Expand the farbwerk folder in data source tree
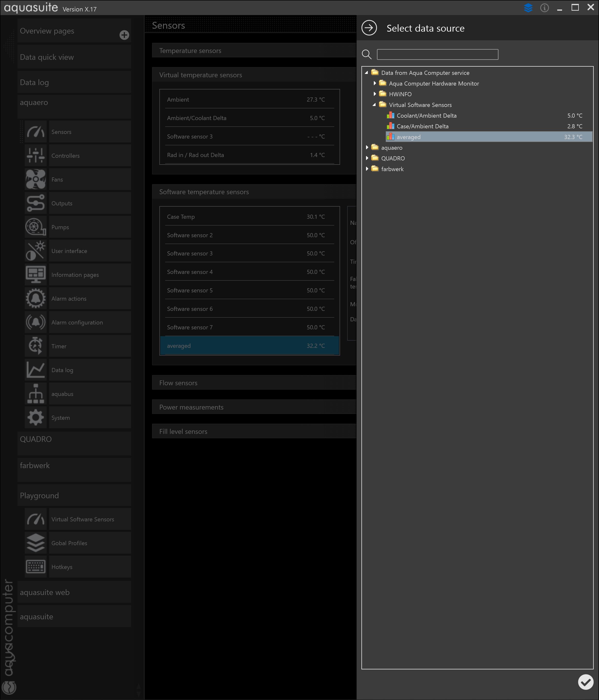This screenshot has height=700, width=599. point(367,169)
